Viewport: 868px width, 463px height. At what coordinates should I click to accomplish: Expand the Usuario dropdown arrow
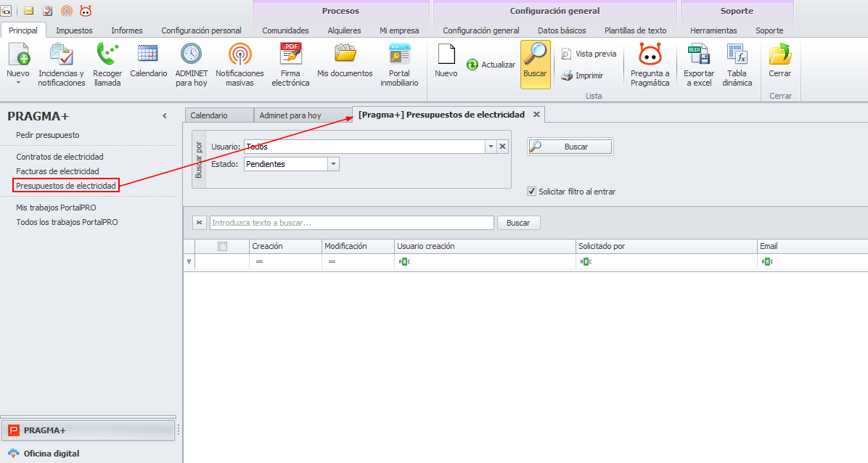(491, 147)
